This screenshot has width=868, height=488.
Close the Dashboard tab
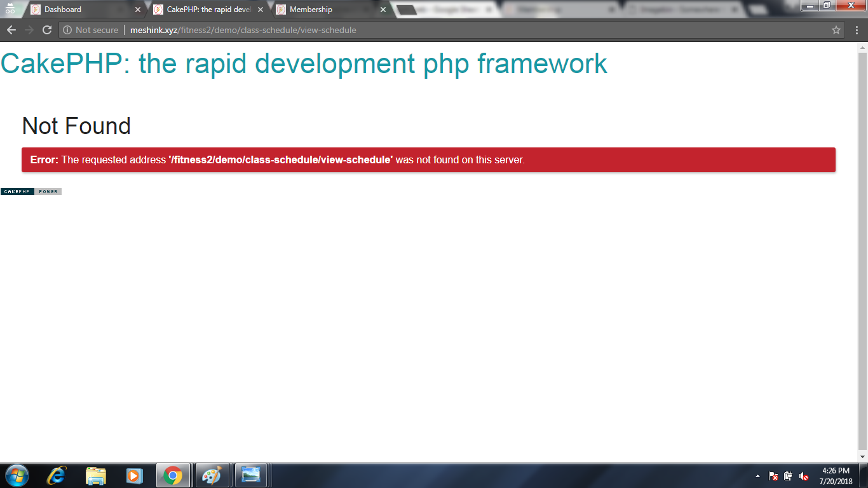(138, 10)
